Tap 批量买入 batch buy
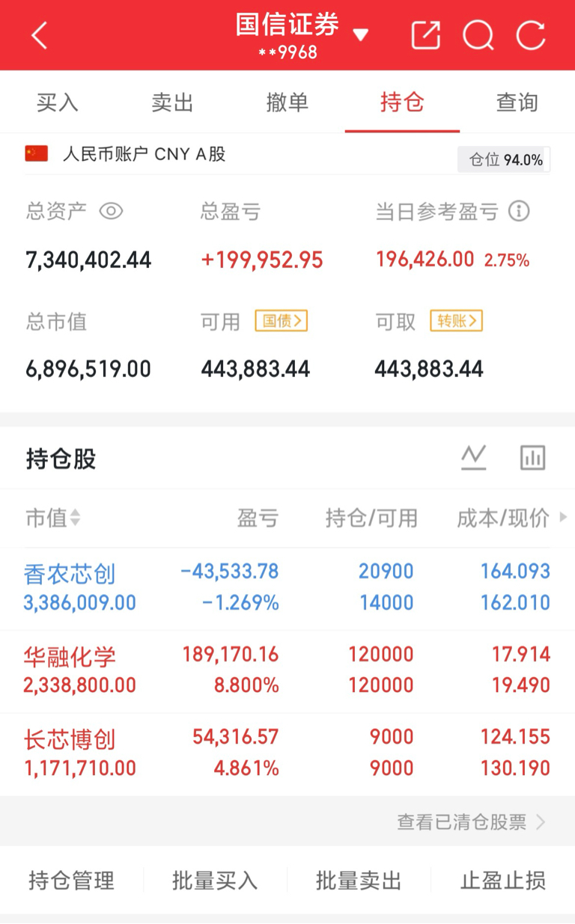The width and height of the screenshot is (575, 924). click(215, 881)
